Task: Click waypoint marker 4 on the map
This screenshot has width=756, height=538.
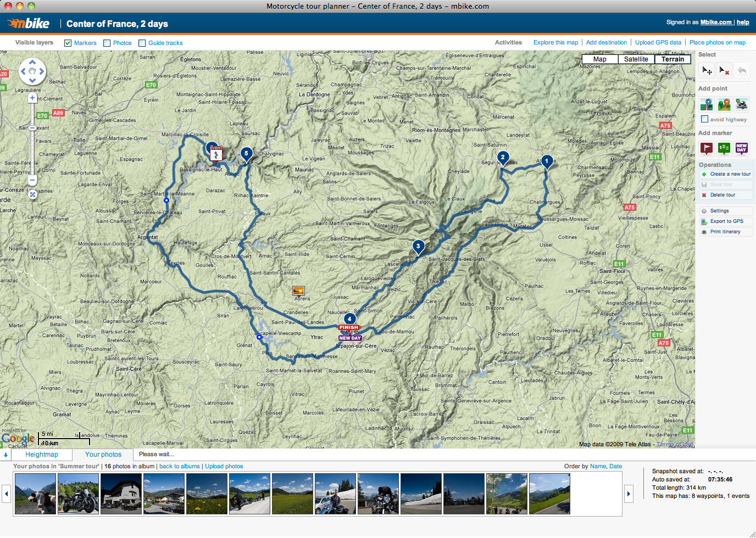Action: [x=349, y=318]
